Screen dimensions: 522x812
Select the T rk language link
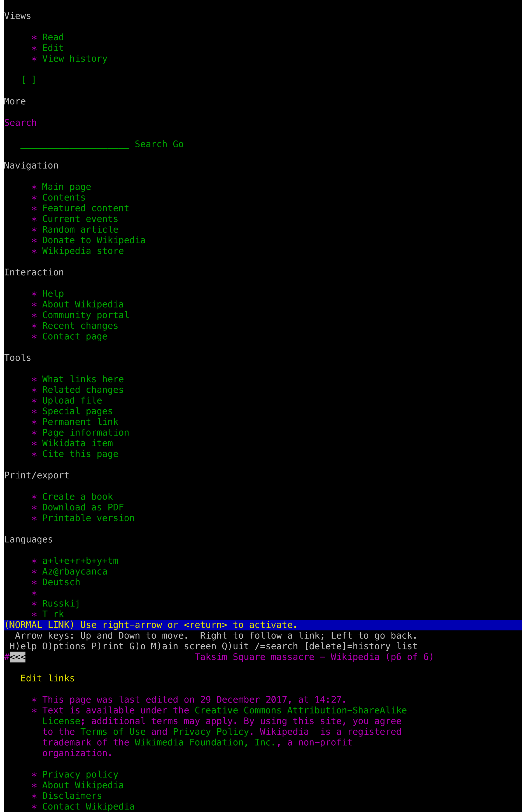coord(53,614)
